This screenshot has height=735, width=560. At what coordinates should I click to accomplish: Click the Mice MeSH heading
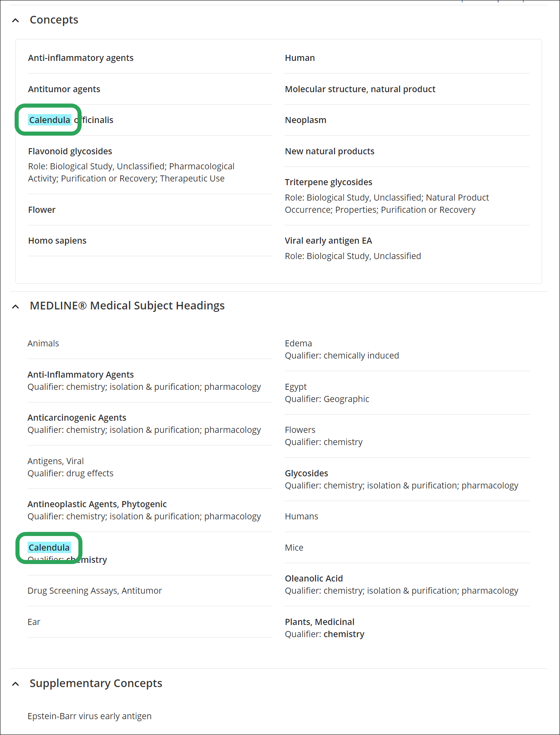pos(294,547)
